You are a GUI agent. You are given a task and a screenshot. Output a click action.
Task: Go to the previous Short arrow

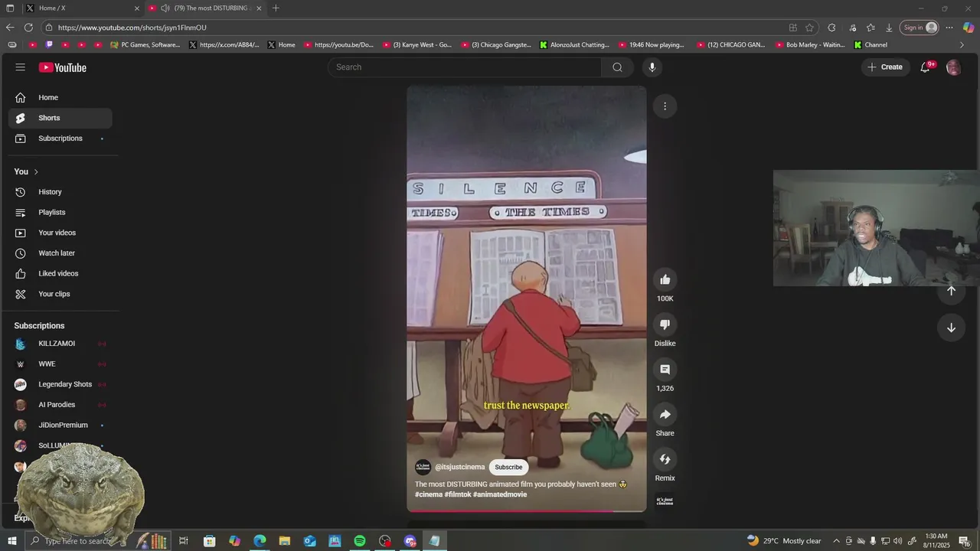pyautogui.click(x=951, y=291)
